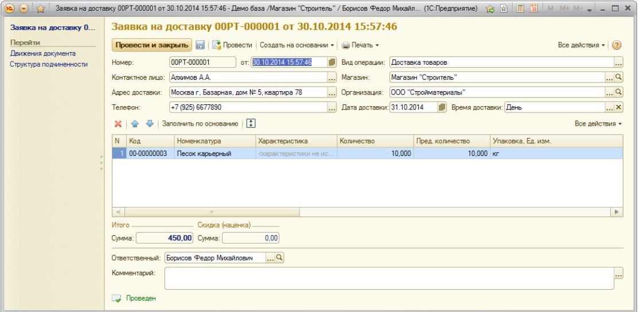Click the Провести и закрыть button

152,45
